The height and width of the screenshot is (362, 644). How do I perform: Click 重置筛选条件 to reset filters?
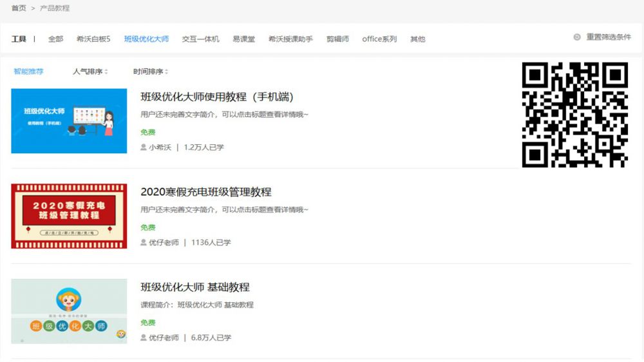point(609,37)
